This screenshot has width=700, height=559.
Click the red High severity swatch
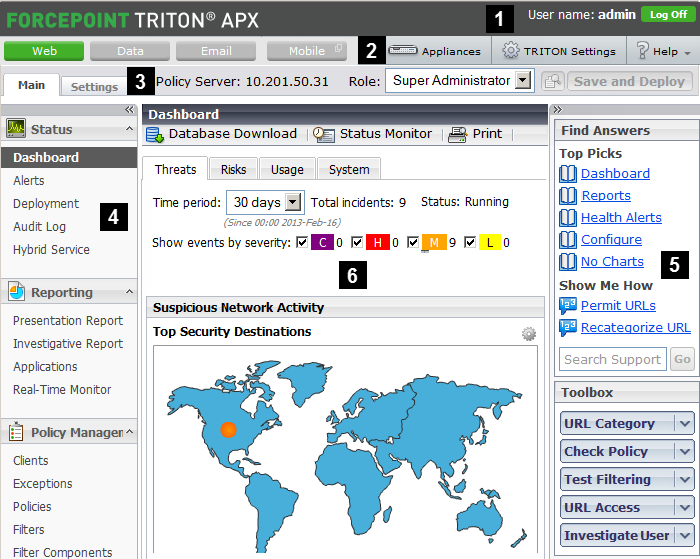pyautogui.click(x=378, y=242)
